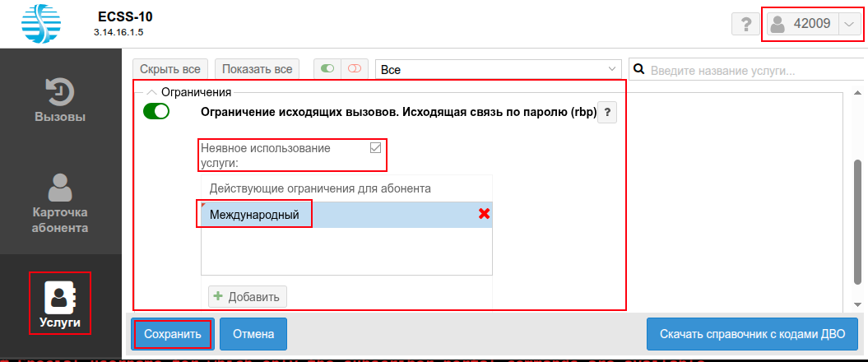
Task: Filter to disabled services (red toggle filter)
Action: (x=355, y=69)
